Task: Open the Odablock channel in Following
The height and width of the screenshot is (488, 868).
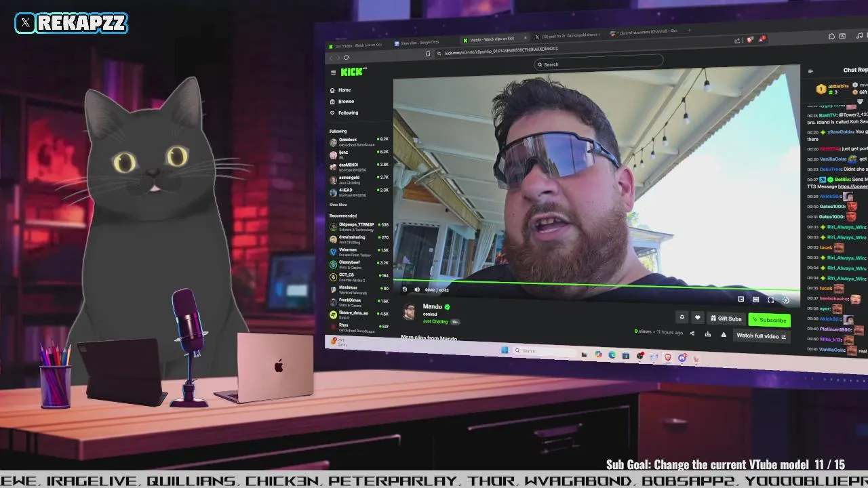Action: pos(359,142)
